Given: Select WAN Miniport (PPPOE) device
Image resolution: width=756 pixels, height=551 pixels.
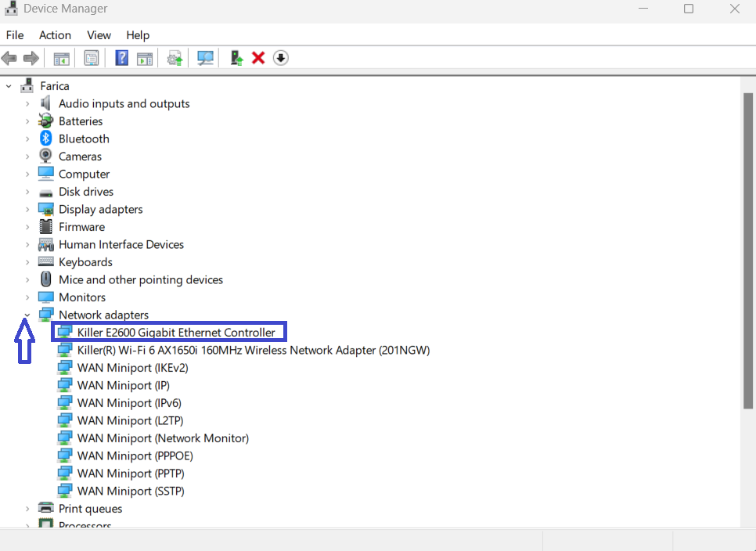Looking at the screenshot, I should point(135,456).
